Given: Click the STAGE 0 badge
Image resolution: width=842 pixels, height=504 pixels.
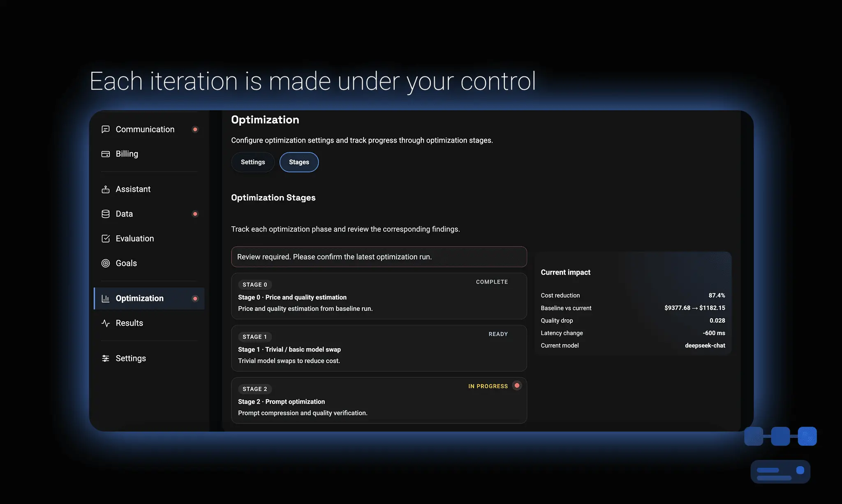Looking at the screenshot, I should click(x=255, y=285).
